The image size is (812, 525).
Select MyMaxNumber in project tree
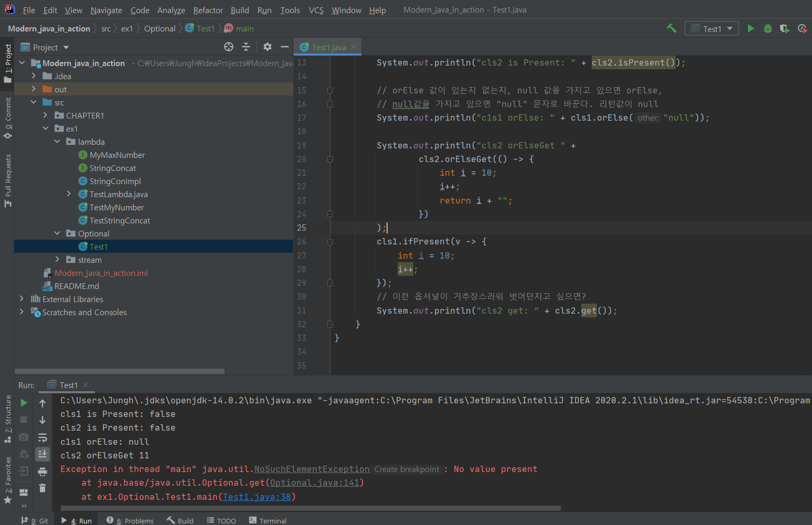click(x=116, y=155)
